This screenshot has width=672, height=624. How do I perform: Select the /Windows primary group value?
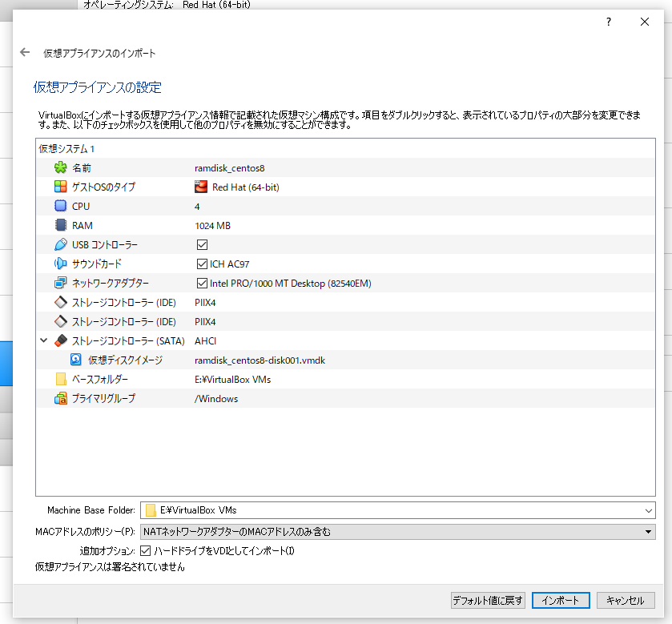tap(216, 399)
